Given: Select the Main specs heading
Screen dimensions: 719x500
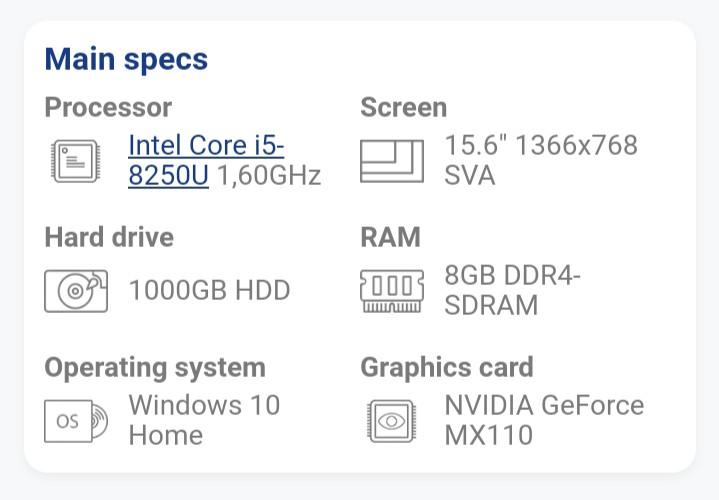Looking at the screenshot, I should 126,60.
